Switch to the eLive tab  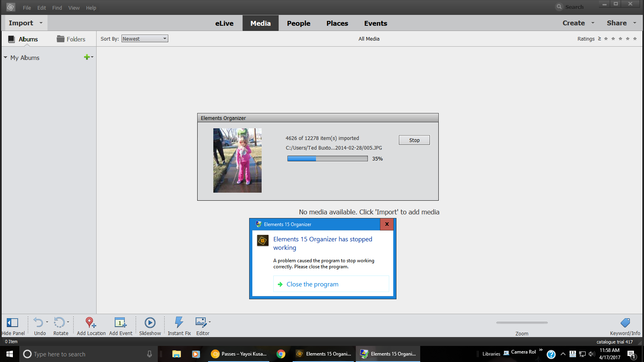point(224,23)
